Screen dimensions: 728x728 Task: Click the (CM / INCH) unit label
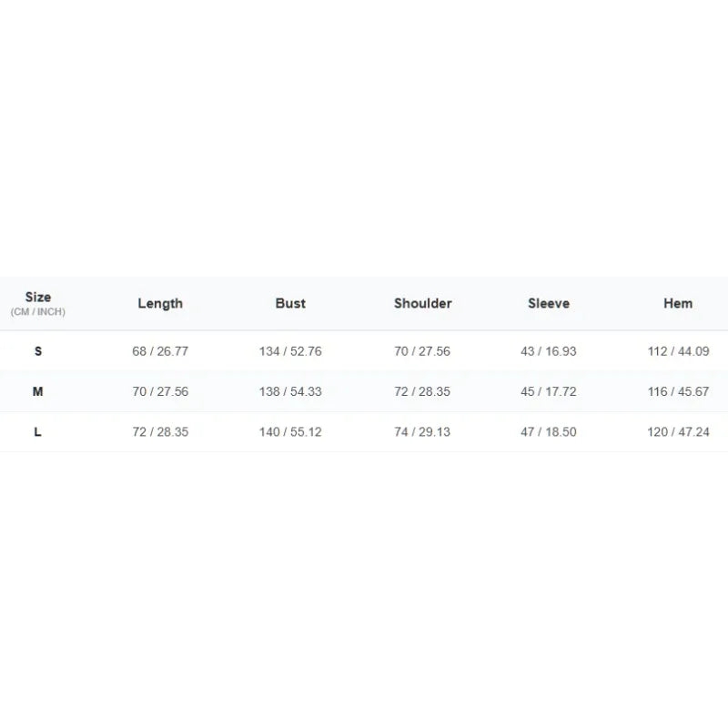[38, 311]
